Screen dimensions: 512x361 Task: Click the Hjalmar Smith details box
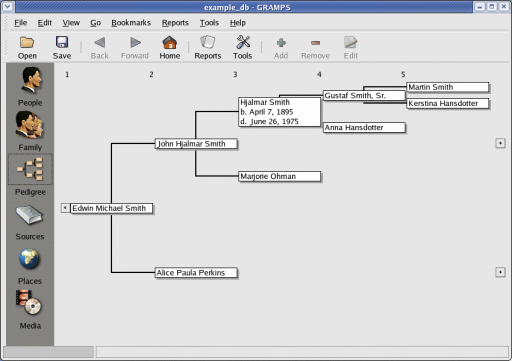(280, 112)
